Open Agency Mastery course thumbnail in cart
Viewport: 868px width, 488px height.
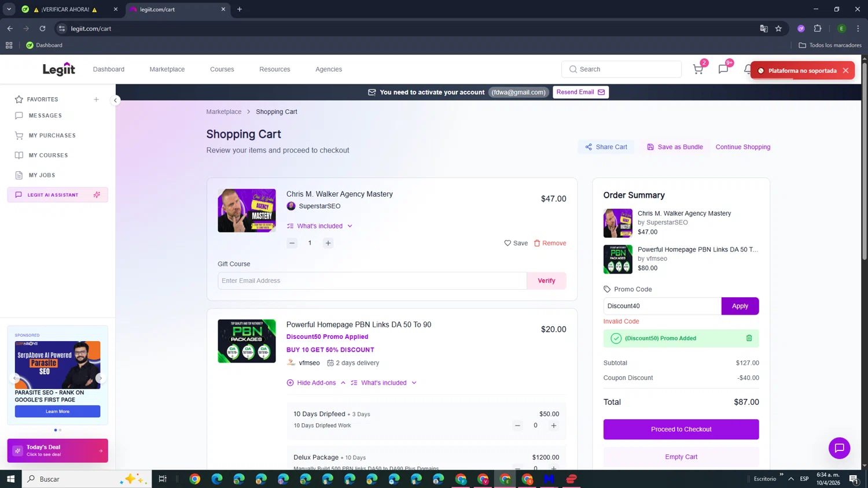(x=247, y=210)
